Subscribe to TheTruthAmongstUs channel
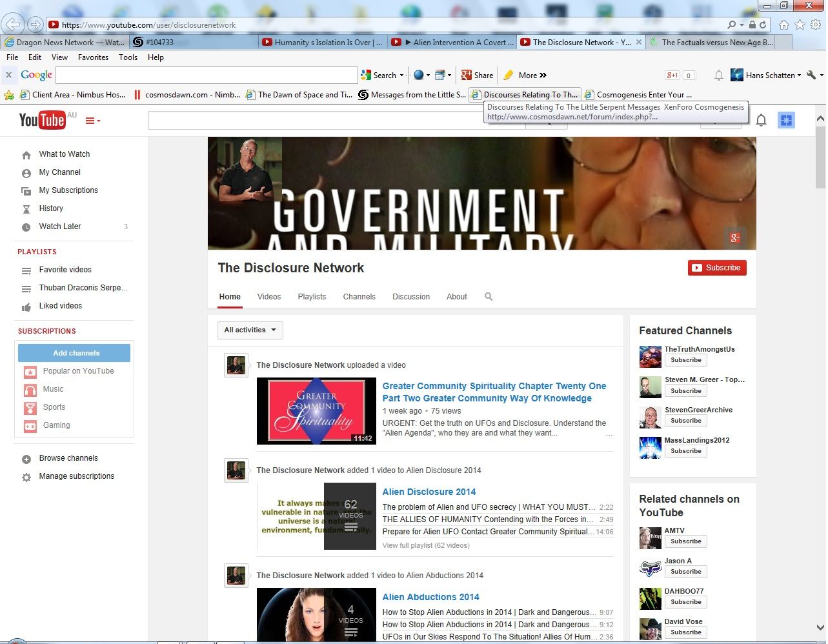The image size is (828, 644). click(686, 360)
